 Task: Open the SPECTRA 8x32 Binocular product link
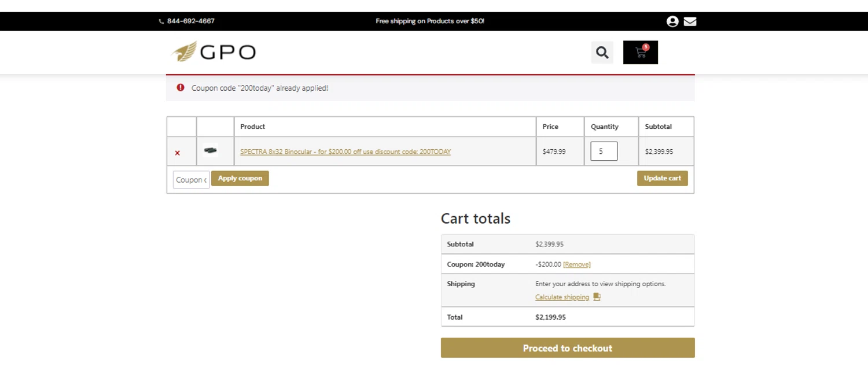pos(345,151)
